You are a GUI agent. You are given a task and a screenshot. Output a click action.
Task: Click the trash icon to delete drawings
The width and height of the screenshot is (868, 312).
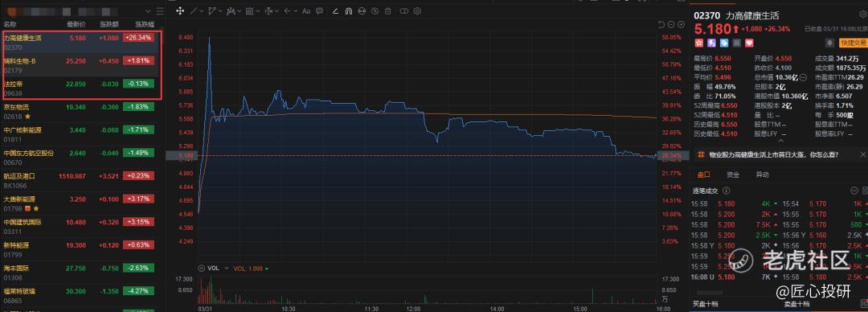(387, 10)
